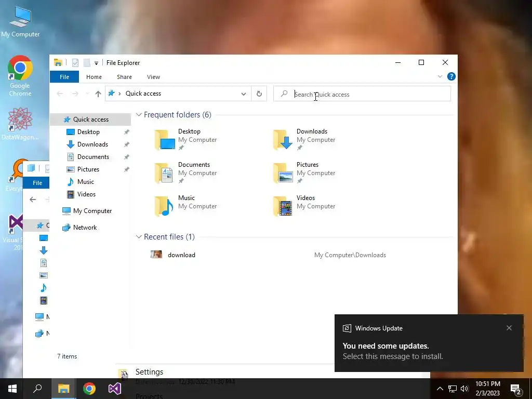Select the Desktop frequent folder icon
The image size is (532, 399).
[x=165, y=139]
